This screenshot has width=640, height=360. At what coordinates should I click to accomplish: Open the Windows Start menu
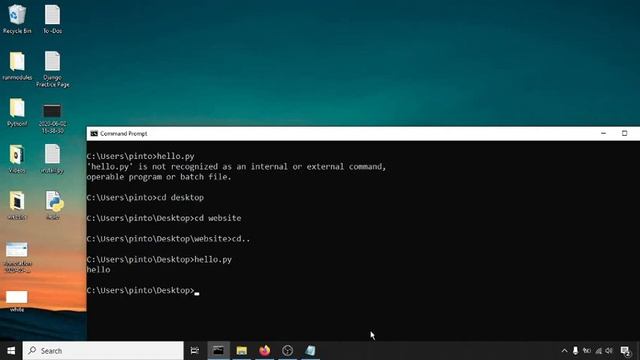pyautogui.click(x=11, y=351)
